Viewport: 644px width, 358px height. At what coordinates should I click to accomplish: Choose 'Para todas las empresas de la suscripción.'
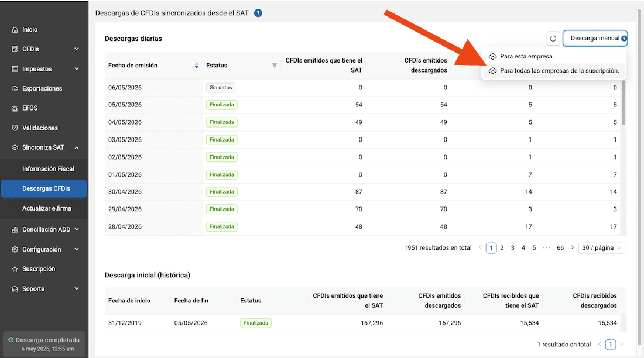(554, 71)
